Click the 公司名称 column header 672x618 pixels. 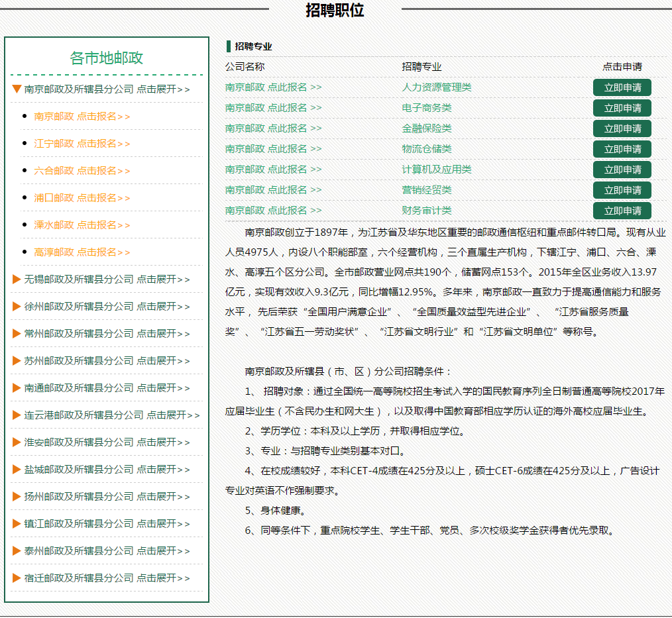(245, 67)
